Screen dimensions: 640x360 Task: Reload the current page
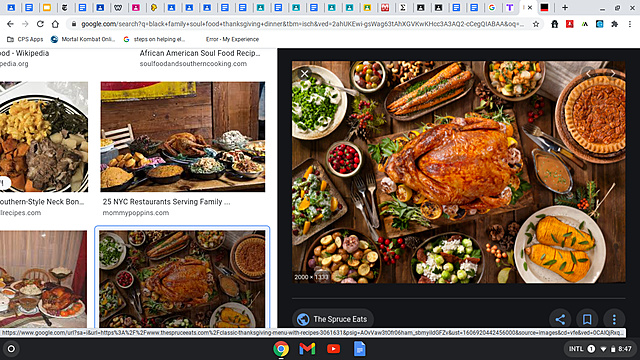point(40,24)
